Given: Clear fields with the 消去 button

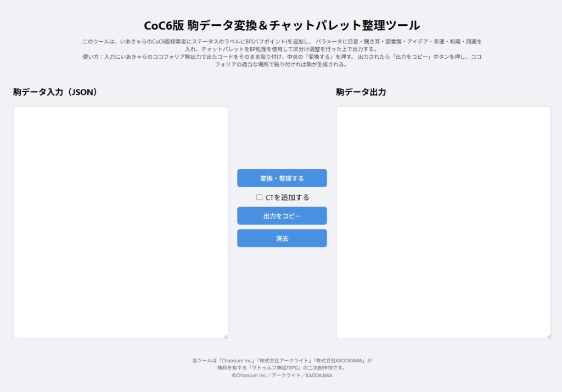Looking at the screenshot, I should pos(282,238).
